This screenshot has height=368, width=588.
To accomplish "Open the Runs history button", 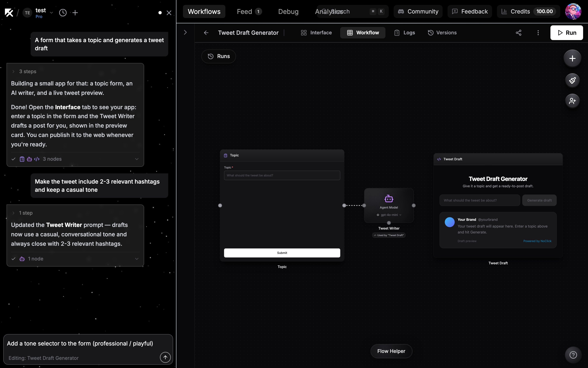I will [x=218, y=56].
